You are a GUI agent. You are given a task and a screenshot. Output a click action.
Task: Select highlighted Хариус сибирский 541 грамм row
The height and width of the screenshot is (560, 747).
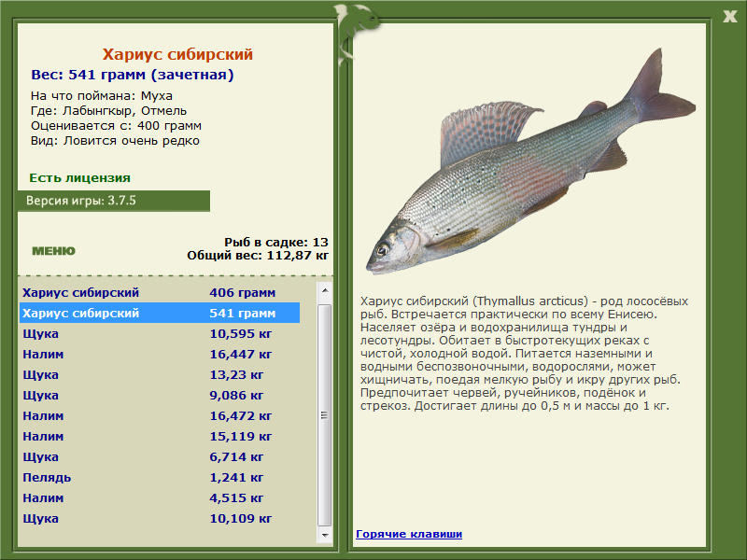pos(160,313)
